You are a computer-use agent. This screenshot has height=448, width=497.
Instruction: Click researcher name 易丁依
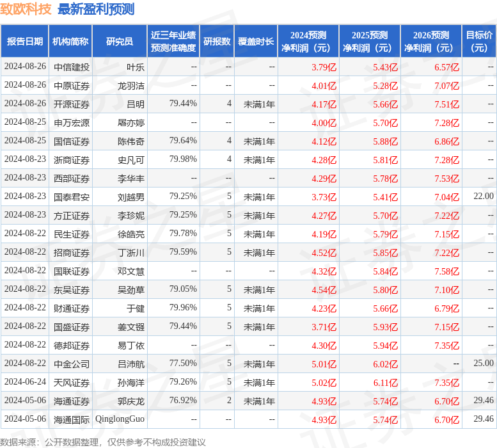click(x=131, y=346)
